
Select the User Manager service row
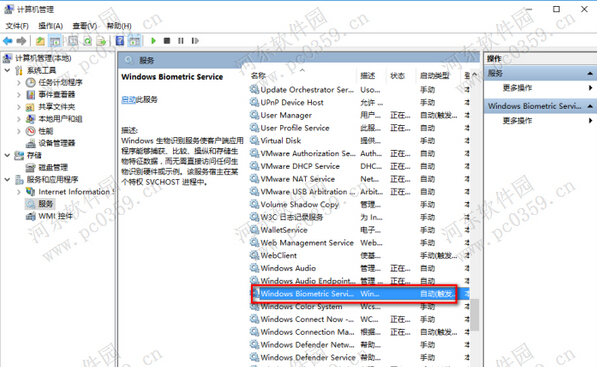point(359,115)
